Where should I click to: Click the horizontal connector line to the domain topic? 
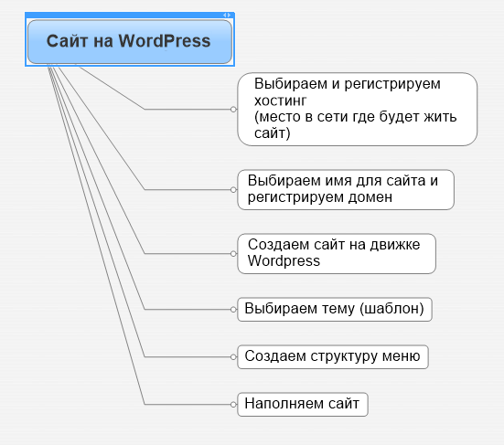tap(188, 190)
